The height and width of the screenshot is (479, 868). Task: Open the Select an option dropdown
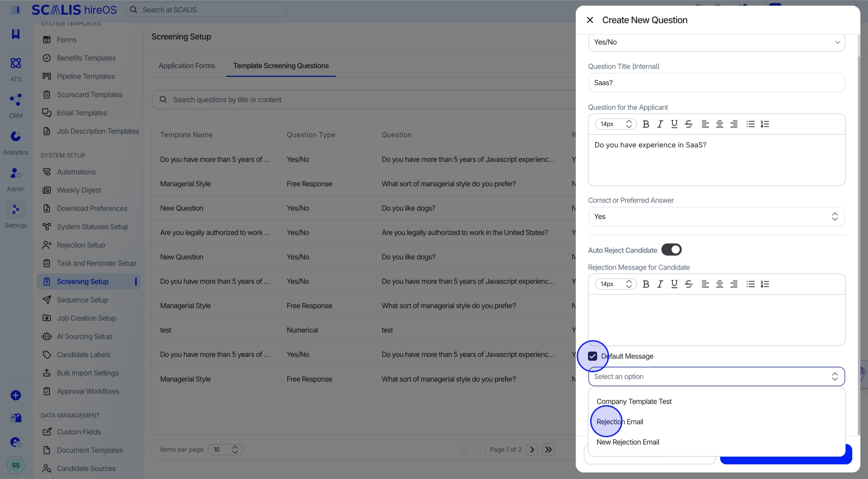tap(717, 376)
